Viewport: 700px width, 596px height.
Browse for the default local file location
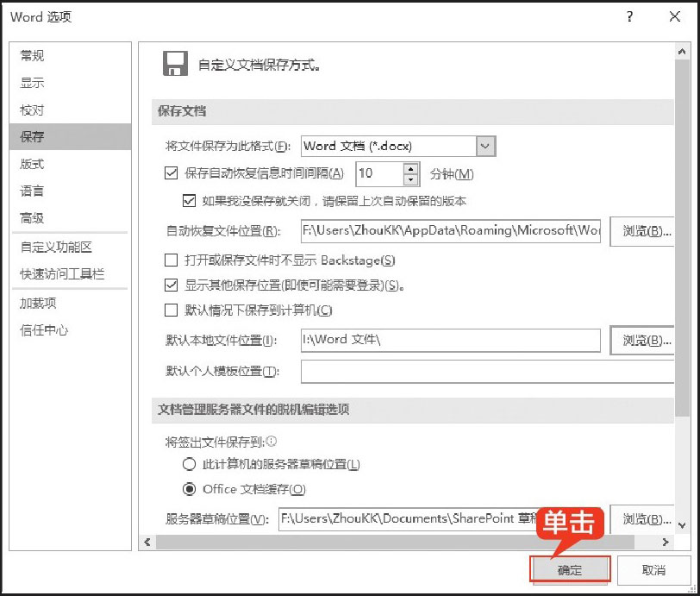(641, 341)
